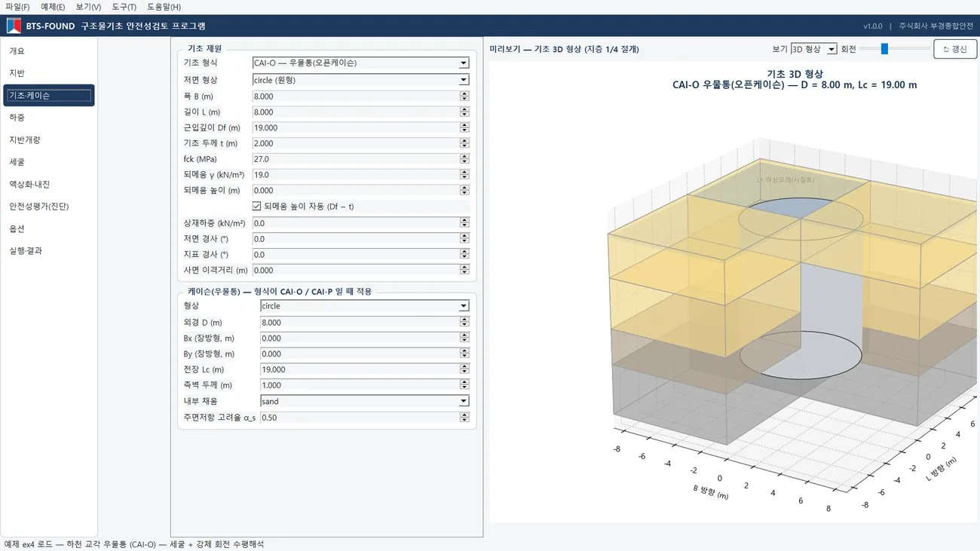Click the BTS-FOUND app logo icon
The image size is (980, 551).
pos(14,26)
